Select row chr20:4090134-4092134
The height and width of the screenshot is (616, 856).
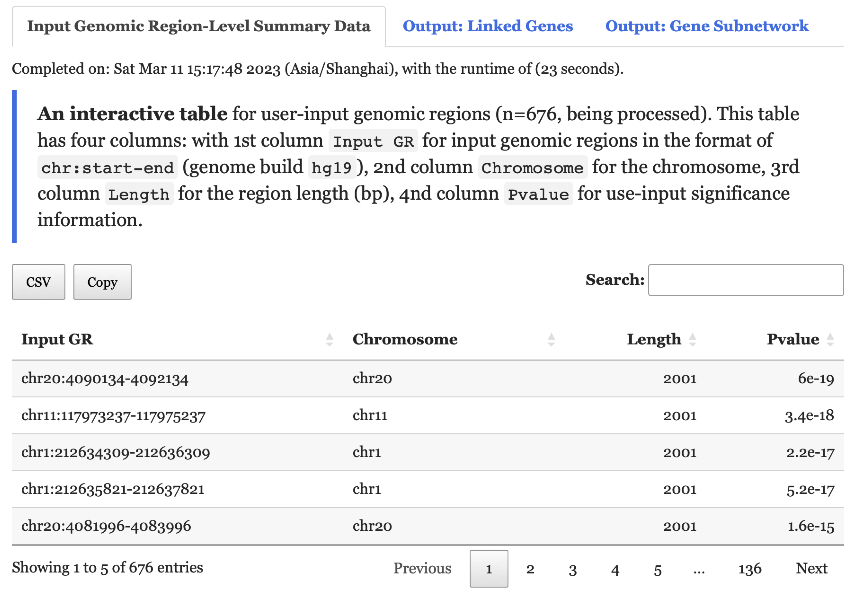pyautogui.click(x=105, y=378)
